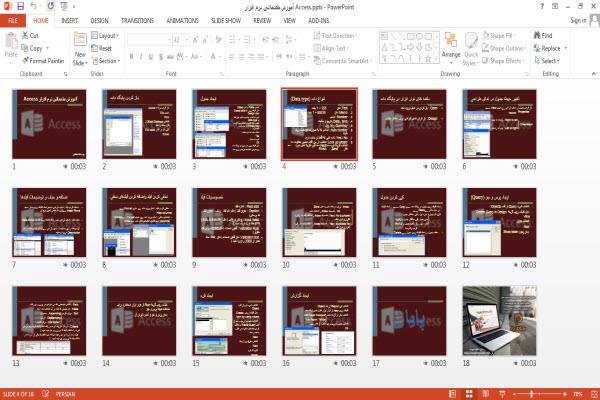Switch to the INSERT tab

click(x=69, y=21)
